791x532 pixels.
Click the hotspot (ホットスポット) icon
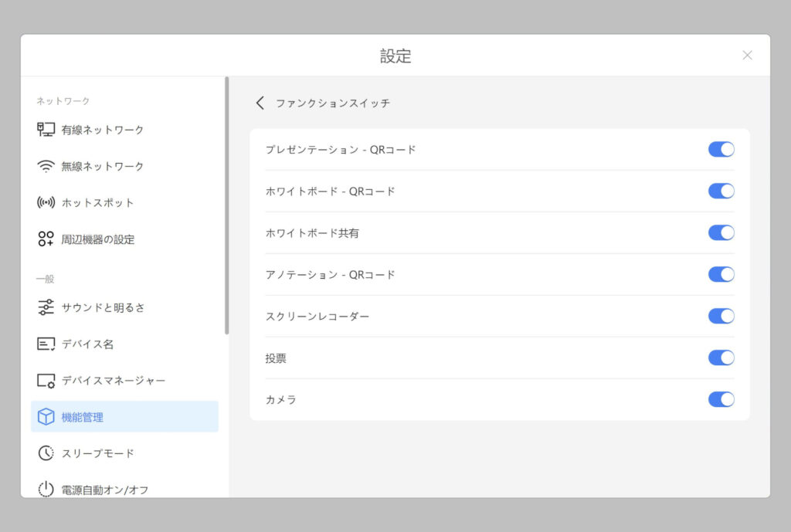coord(46,203)
